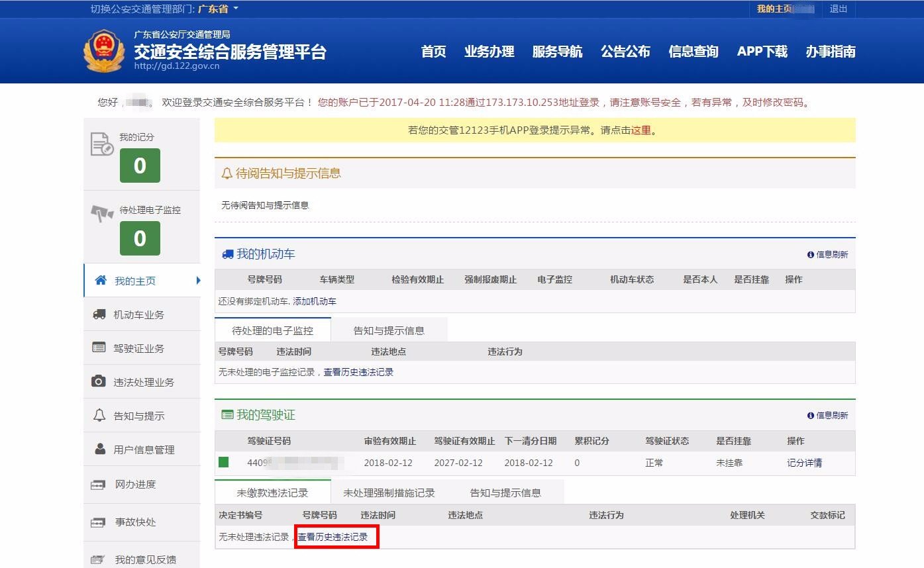
Task: Select the 待处理电子监控 camera icon
Action: click(103, 210)
